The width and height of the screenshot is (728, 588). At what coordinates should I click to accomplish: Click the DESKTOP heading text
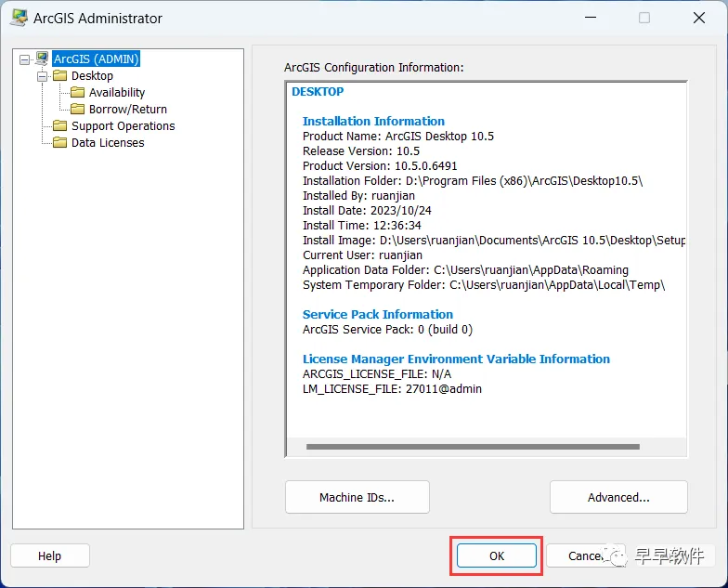pos(318,91)
